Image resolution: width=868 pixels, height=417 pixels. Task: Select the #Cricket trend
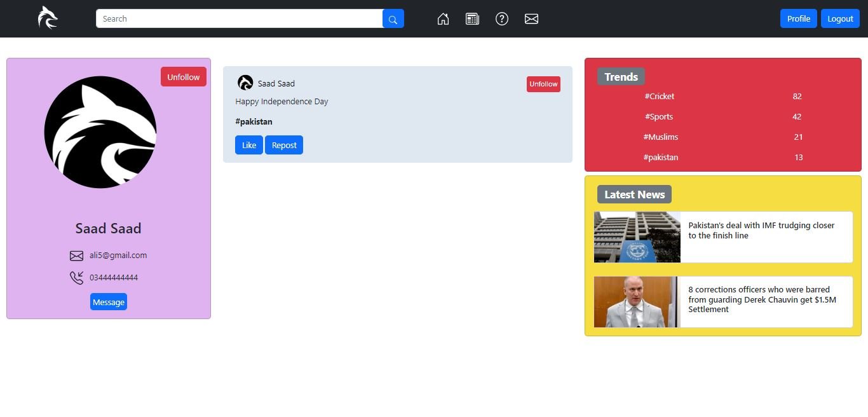(659, 97)
